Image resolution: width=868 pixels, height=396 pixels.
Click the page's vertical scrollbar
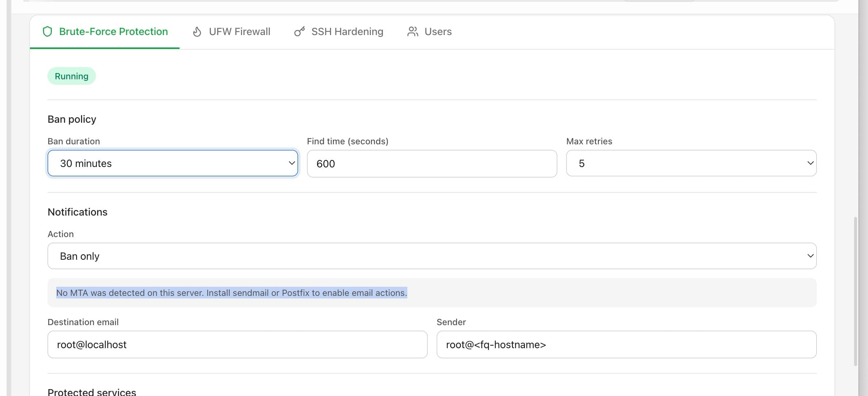point(855,291)
